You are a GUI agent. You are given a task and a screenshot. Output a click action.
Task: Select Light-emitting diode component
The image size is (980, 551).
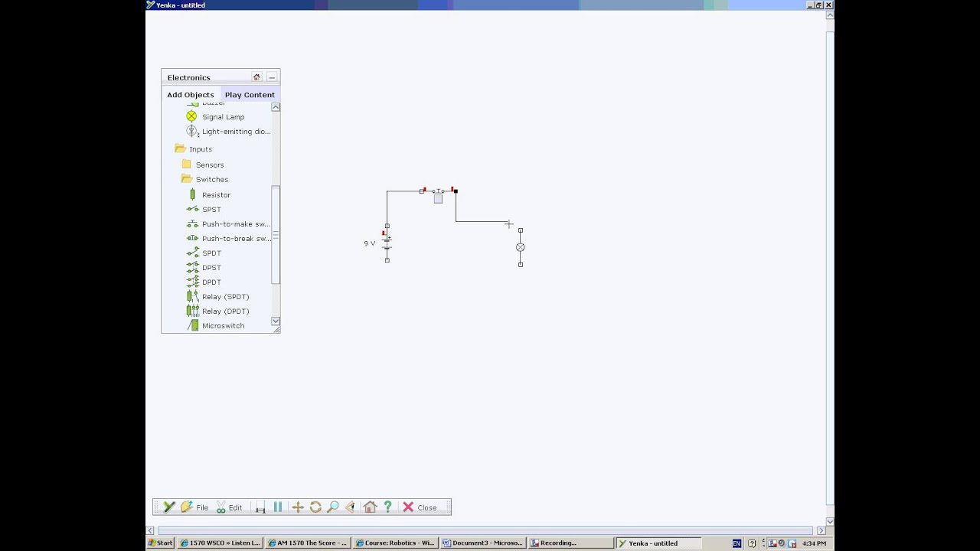coord(228,132)
